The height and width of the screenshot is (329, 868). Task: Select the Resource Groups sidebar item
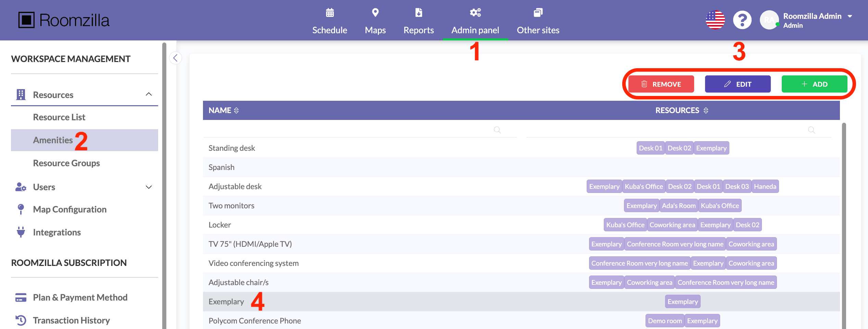click(x=66, y=163)
